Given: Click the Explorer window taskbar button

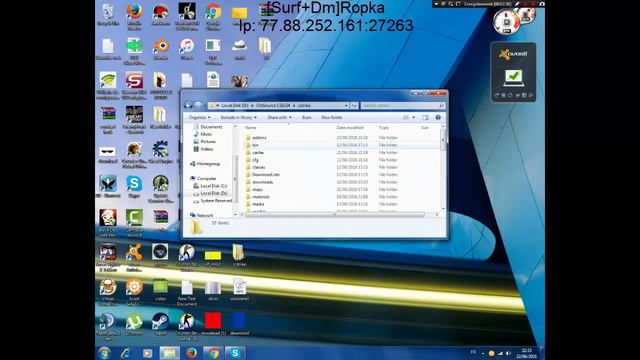Looking at the screenshot, I should tap(169, 353).
